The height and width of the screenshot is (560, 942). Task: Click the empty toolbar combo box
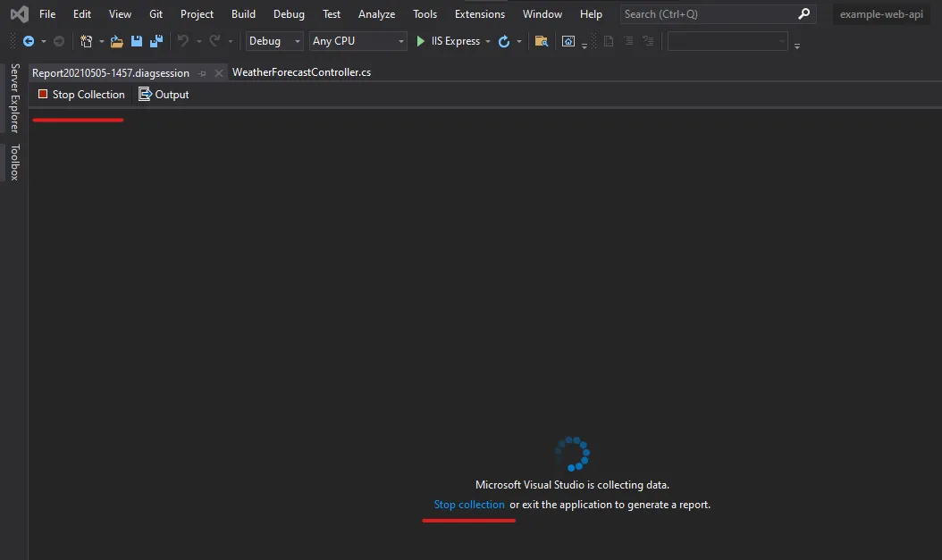point(728,41)
